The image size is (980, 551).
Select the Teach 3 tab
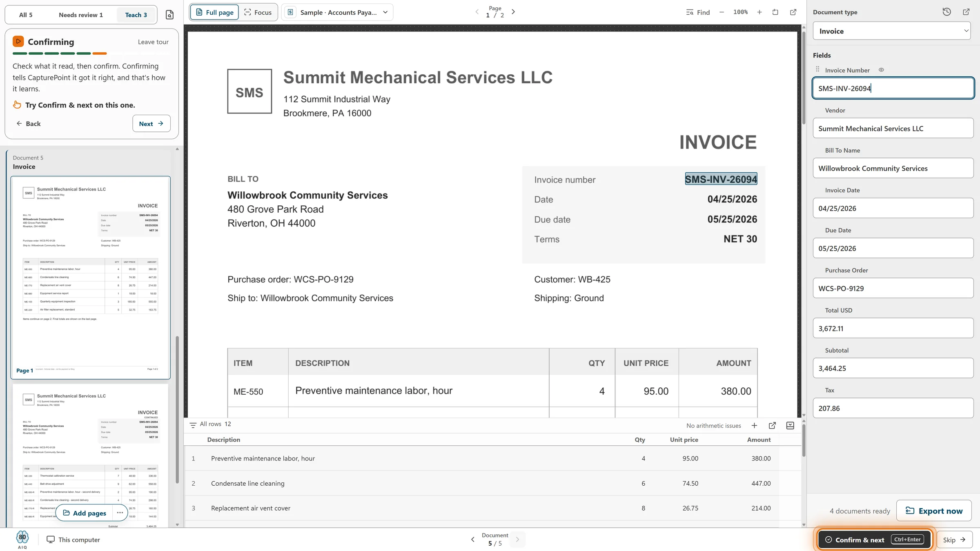click(136, 15)
